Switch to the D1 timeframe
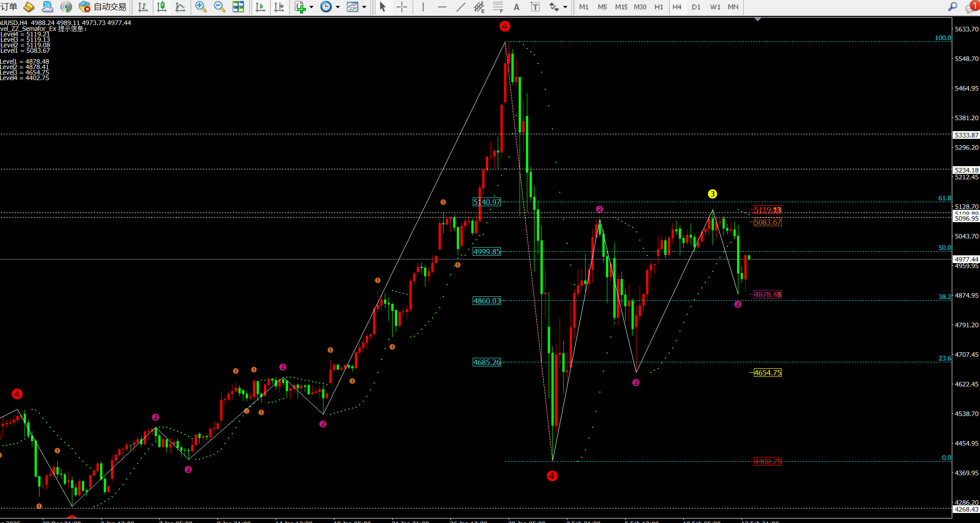This screenshot has height=523, width=980. [696, 7]
